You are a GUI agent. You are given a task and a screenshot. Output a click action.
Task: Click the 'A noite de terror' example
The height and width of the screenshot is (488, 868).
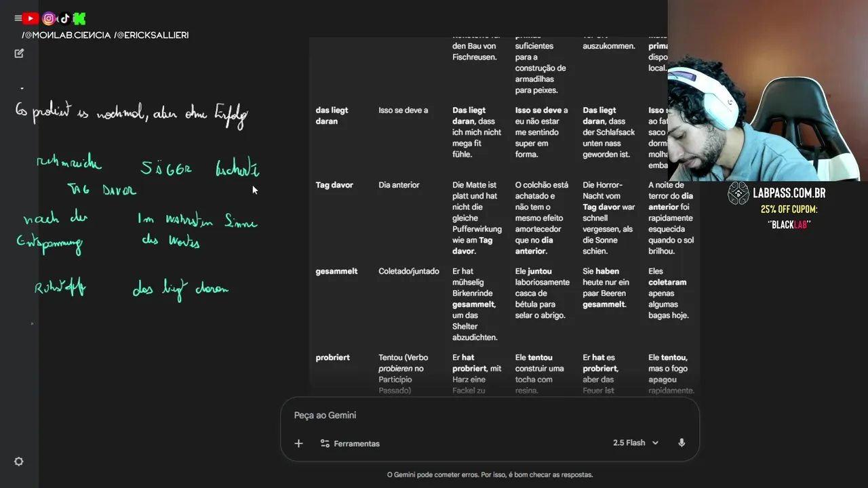coord(671,218)
